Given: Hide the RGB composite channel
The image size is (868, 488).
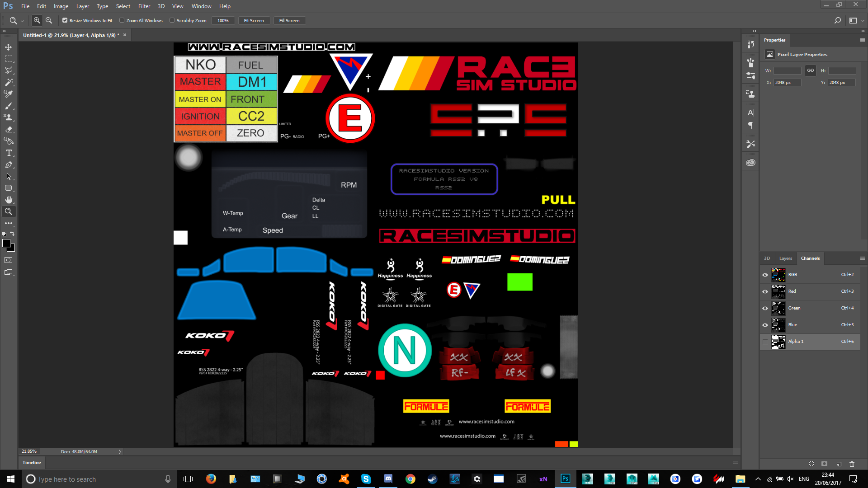Looking at the screenshot, I should coord(765,275).
